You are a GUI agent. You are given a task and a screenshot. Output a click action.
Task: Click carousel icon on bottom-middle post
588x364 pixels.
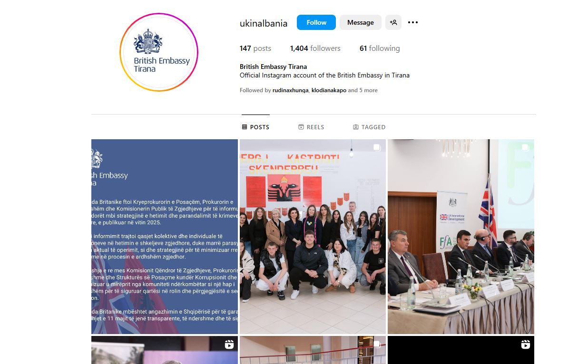377,345
